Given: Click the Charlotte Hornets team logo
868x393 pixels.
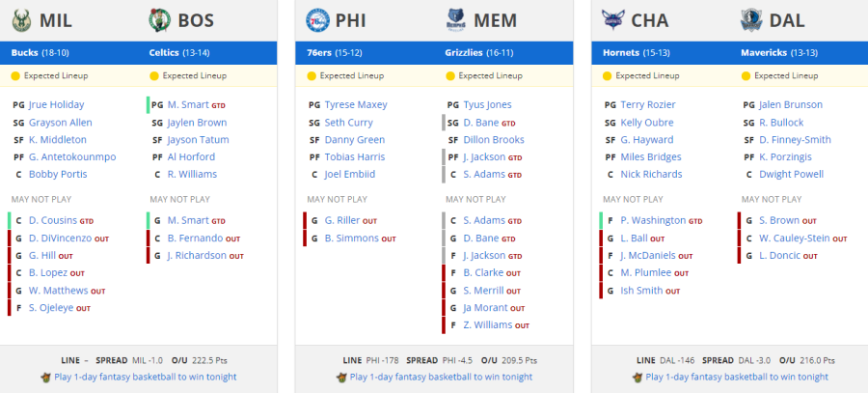Looking at the screenshot, I should (x=613, y=20).
